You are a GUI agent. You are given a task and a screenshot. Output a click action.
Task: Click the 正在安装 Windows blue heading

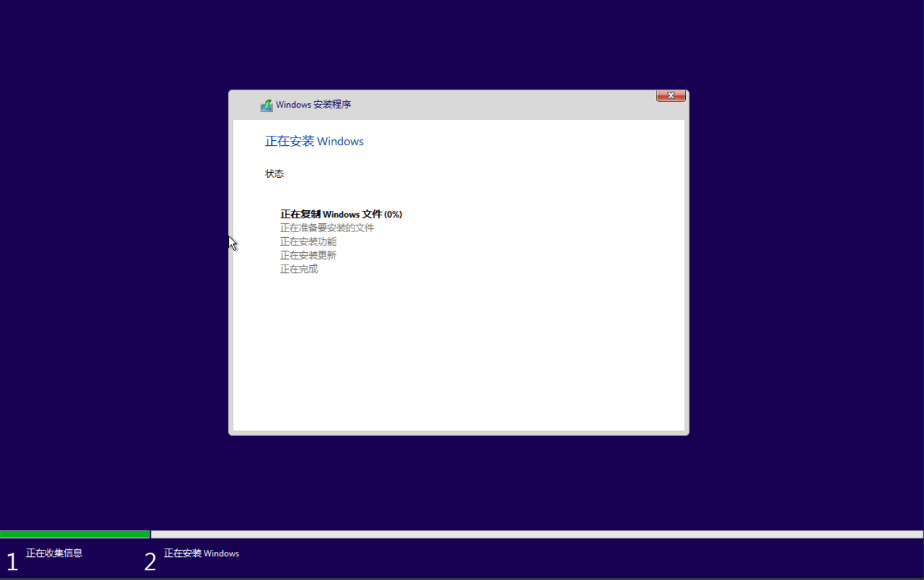click(314, 141)
